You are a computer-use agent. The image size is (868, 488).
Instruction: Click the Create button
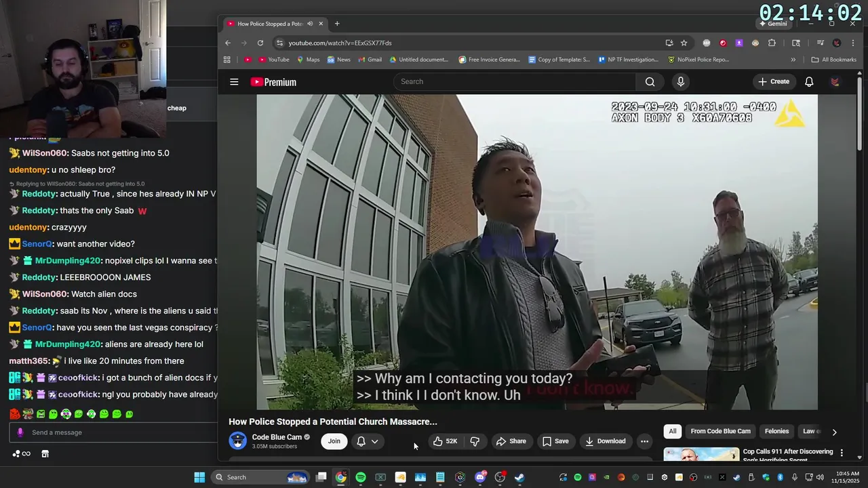pyautogui.click(x=774, y=82)
